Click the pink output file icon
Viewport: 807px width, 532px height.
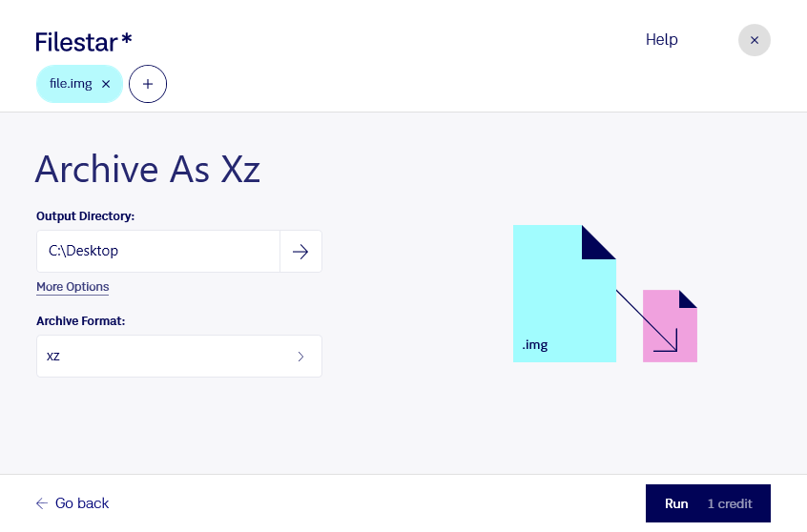click(x=670, y=326)
